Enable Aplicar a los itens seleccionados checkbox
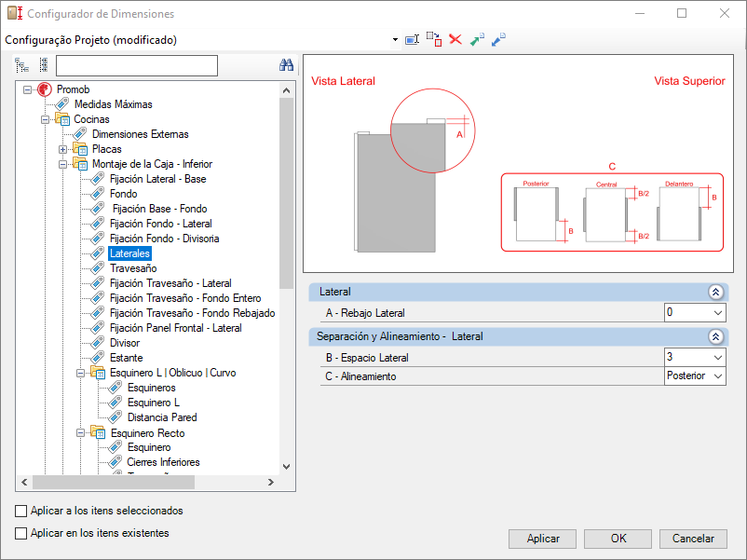 point(21,511)
